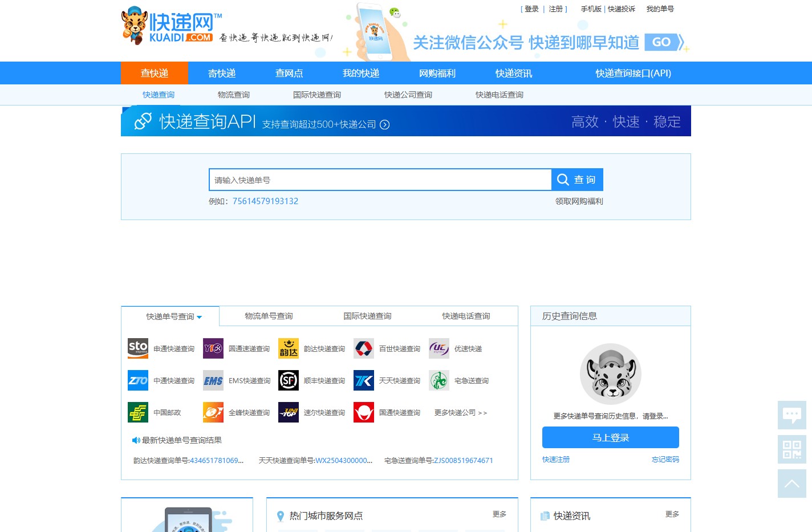
Task: Open 快递查询接口(API) in the nav
Action: [634, 73]
